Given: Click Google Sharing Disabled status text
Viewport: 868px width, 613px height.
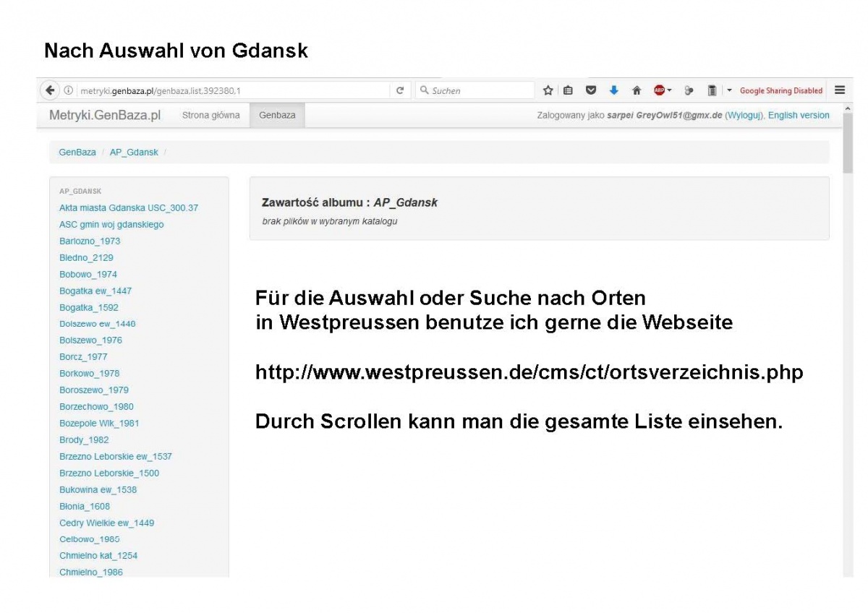Looking at the screenshot, I should click(781, 91).
